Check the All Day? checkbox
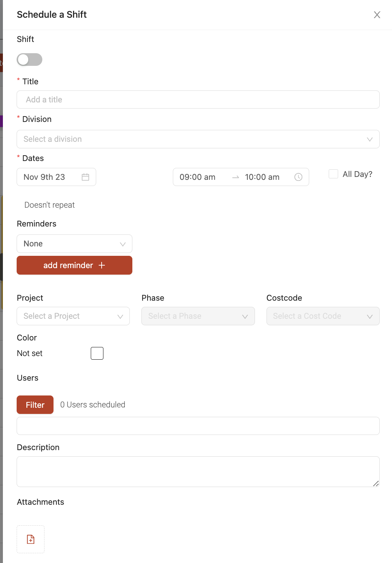Screen dimensions: 392x563 [333, 174]
